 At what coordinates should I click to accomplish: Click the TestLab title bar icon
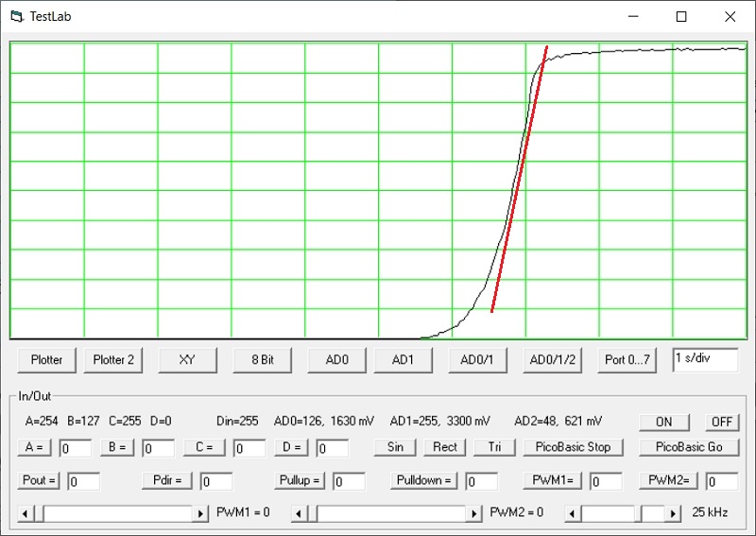point(16,16)
